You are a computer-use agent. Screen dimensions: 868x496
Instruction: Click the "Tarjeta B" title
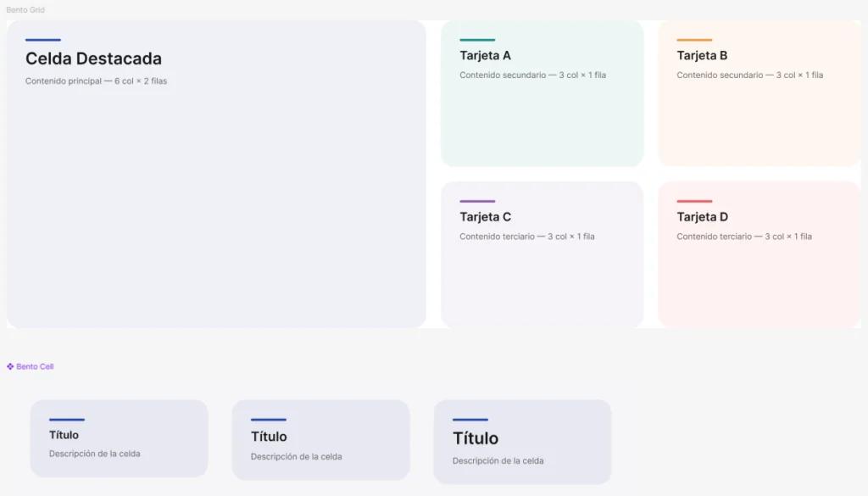(702, 55)
